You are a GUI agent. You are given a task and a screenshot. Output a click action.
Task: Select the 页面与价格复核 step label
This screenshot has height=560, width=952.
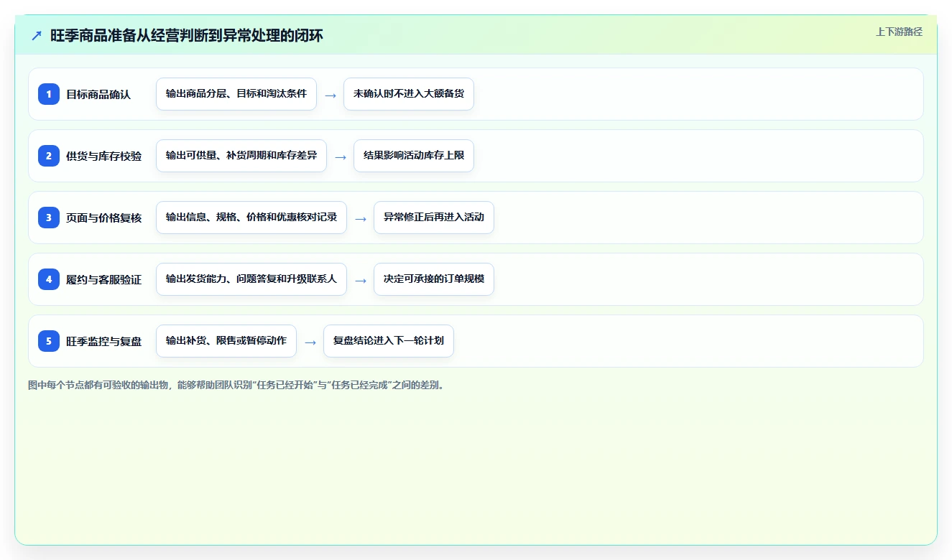pyautogui.click(x=104, y=218)
